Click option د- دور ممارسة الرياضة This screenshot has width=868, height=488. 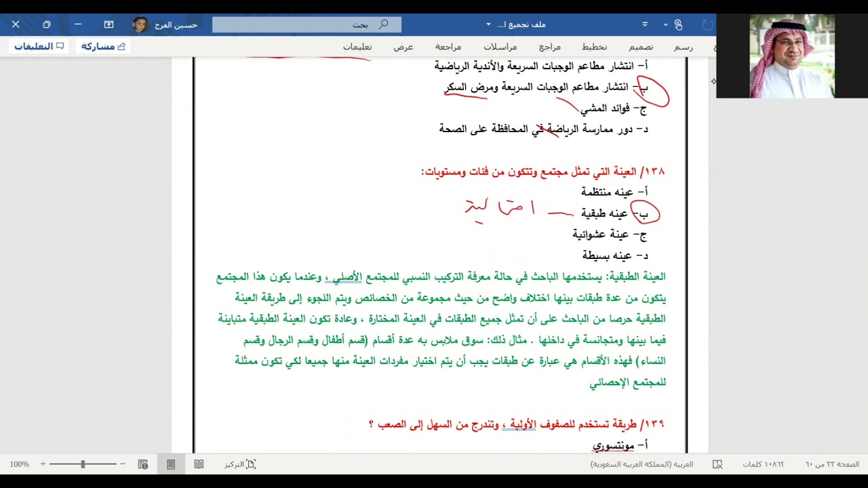point(544,129)
